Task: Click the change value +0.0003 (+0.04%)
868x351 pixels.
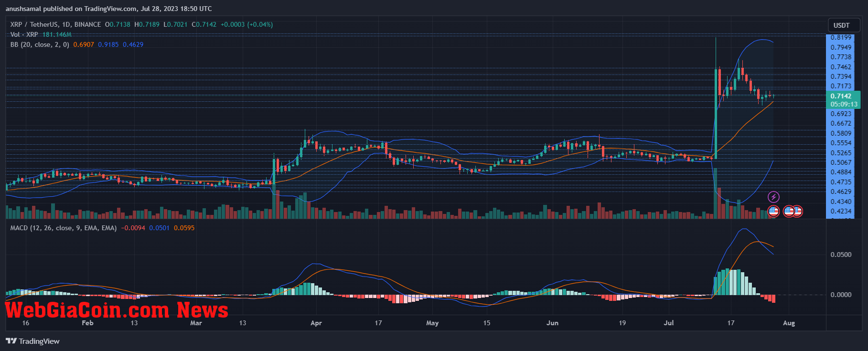Action: [x=246, y=24]
